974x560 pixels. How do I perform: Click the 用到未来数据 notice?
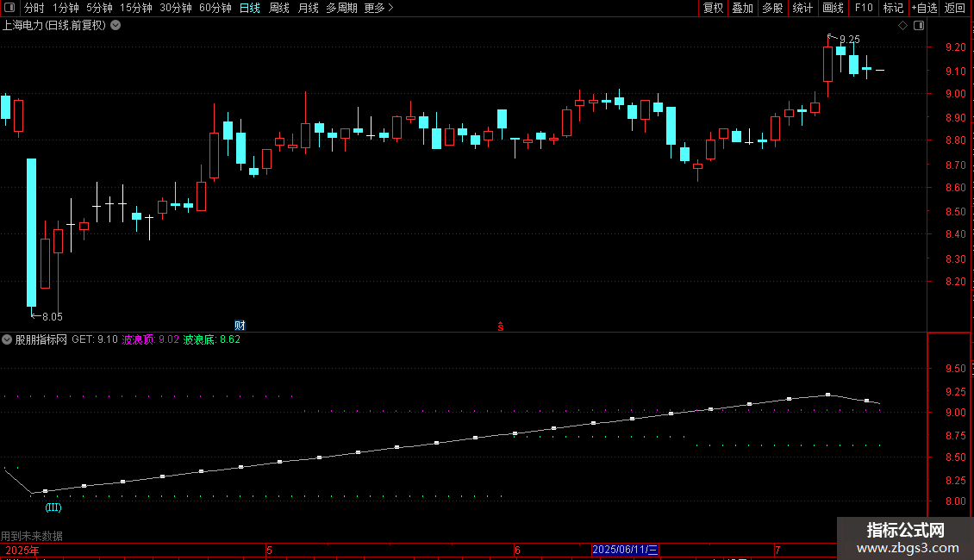tap(32, 536)
